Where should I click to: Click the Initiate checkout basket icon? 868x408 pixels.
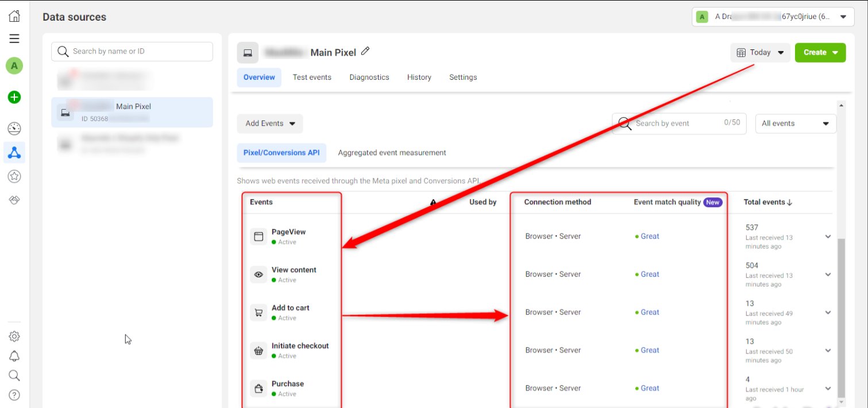pos(259,350)
